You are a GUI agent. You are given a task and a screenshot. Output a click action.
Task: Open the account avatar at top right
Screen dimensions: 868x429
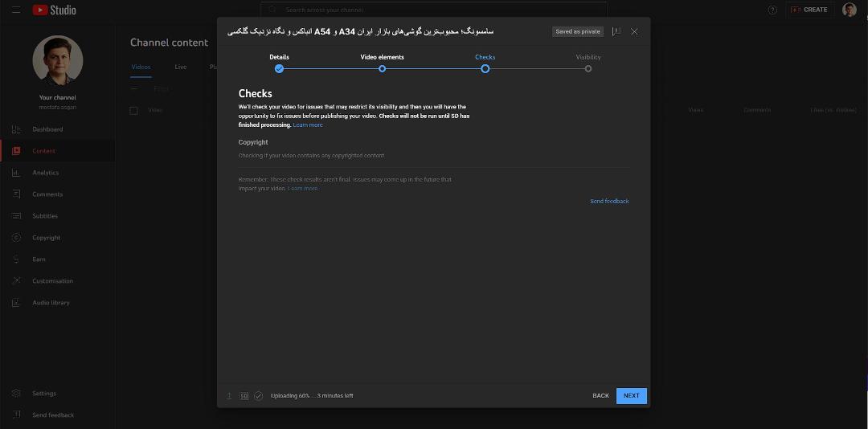(x=850, y=10)
